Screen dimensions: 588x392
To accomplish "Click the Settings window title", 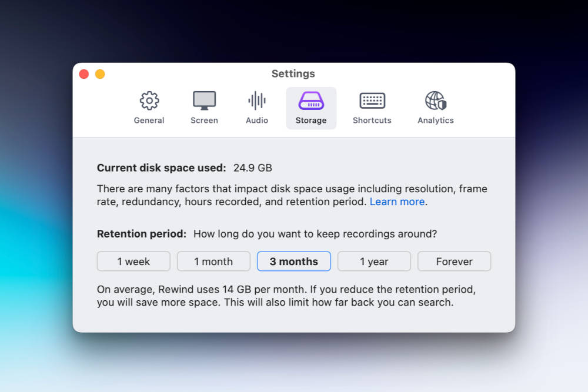I will 293,73.
